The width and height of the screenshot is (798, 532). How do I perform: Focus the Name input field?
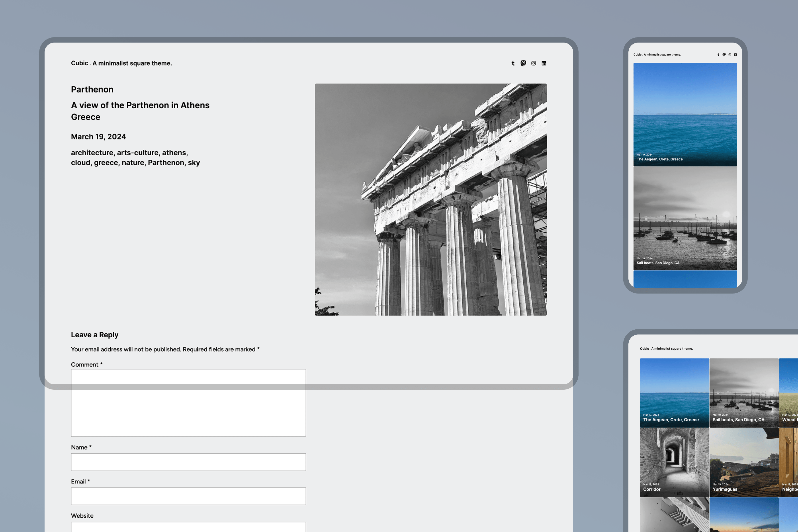[188, 462]
